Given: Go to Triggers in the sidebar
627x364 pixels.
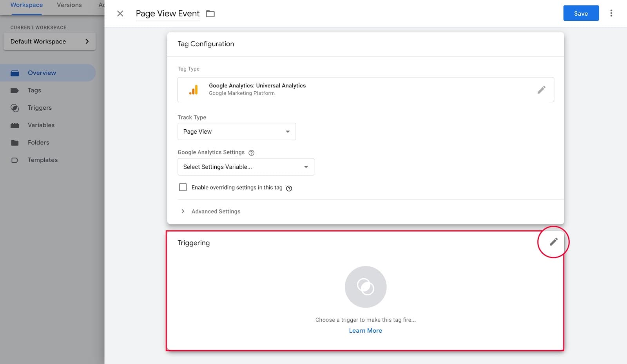Looking at the screenshot, I should tap(40, 108).
